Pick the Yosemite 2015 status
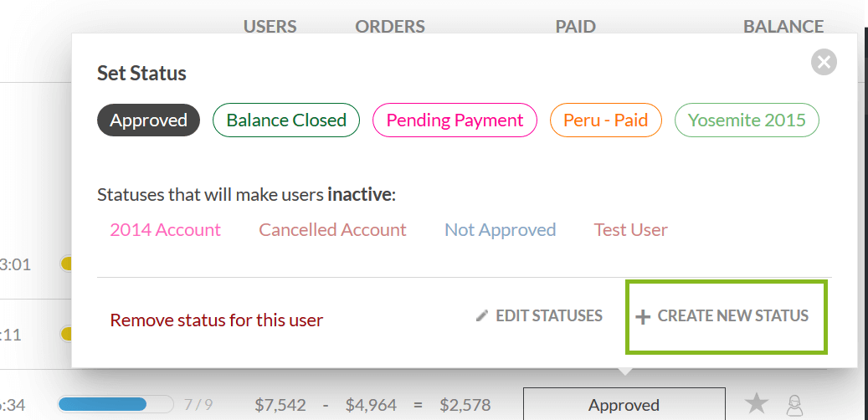The height and width of the screenshot is (420, 868). 747,120
